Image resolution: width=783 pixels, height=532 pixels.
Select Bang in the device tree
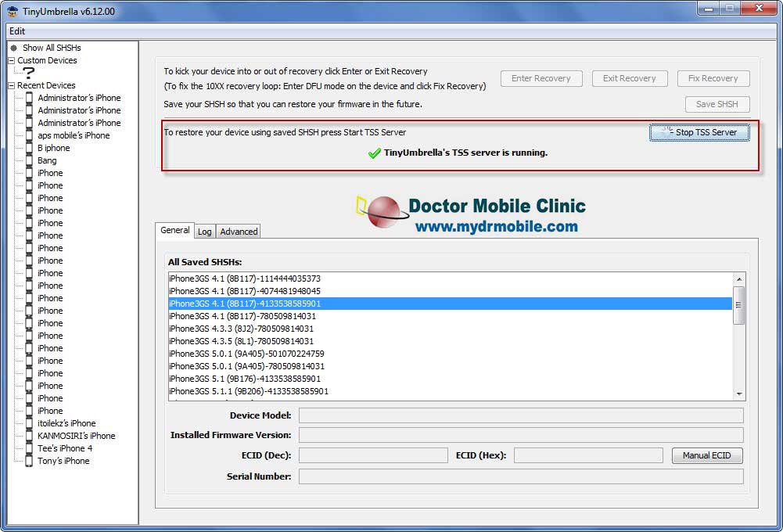(x=47, y=160)
